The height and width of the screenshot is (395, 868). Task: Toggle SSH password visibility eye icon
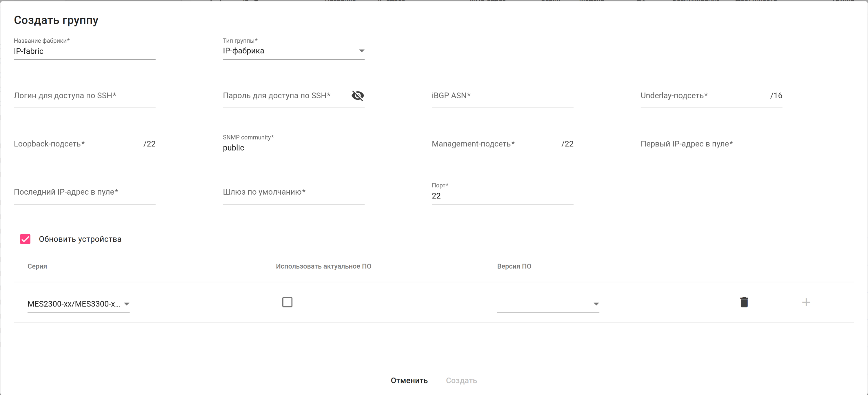[x=358, y=96]
